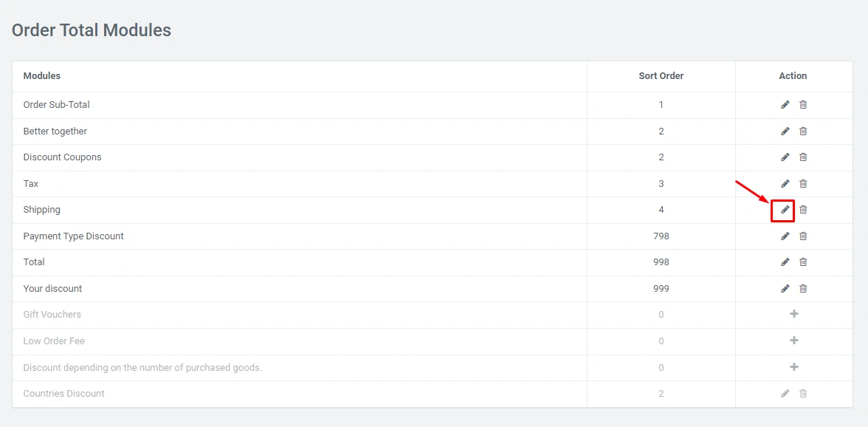This screenshot has height=427, width=868.
Task: Edit the Countries Discount module
Action: coord(785,394)
